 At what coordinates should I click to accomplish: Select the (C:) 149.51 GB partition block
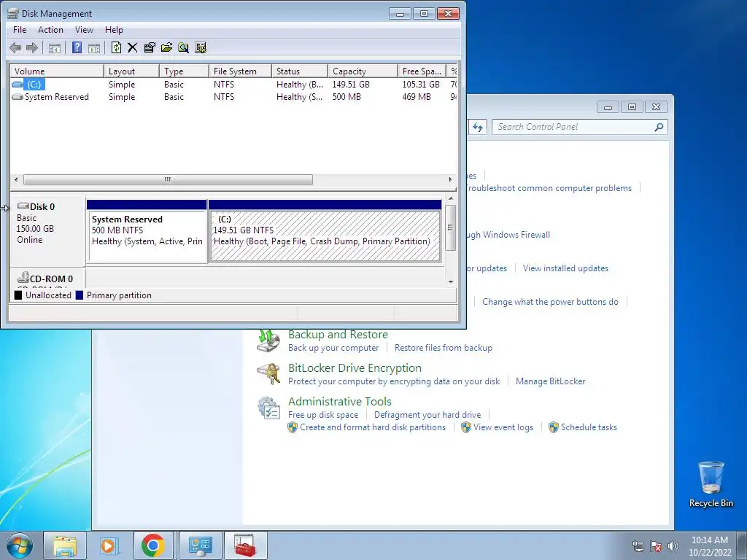325,231
